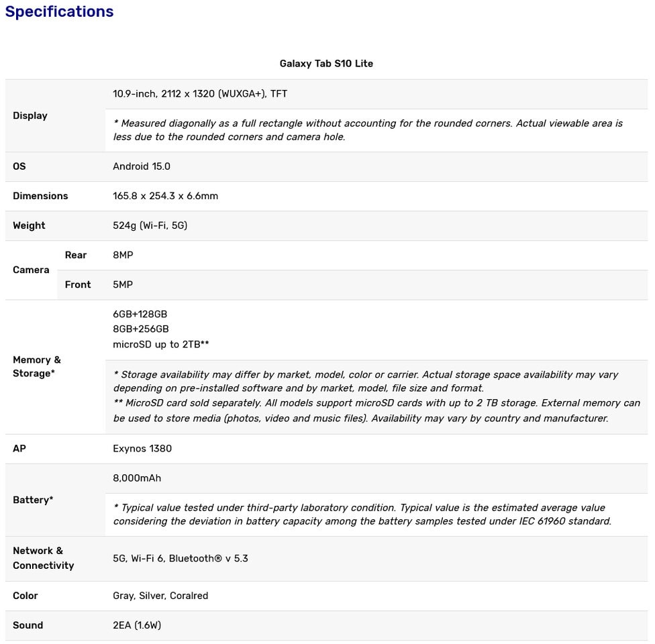The image size is (655, 644).
Task: Click the microSD up to 2TB text
Action: point(161,345)
